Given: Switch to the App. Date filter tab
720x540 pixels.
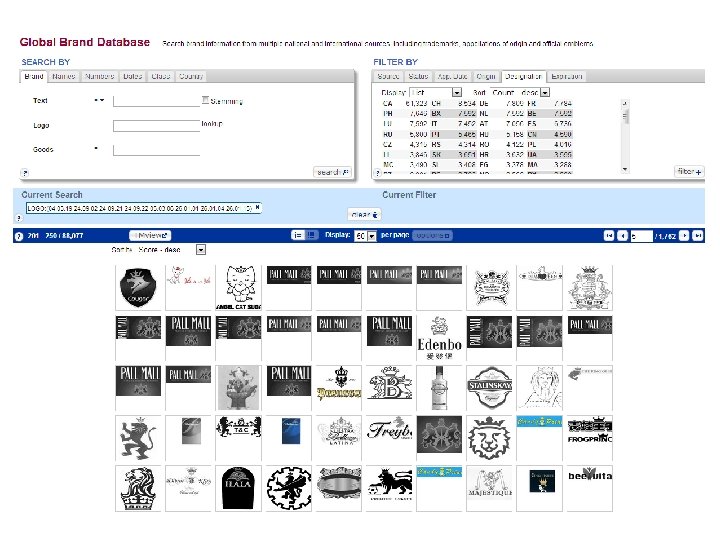Looking at the screenshot, I should tap(452, 76).
